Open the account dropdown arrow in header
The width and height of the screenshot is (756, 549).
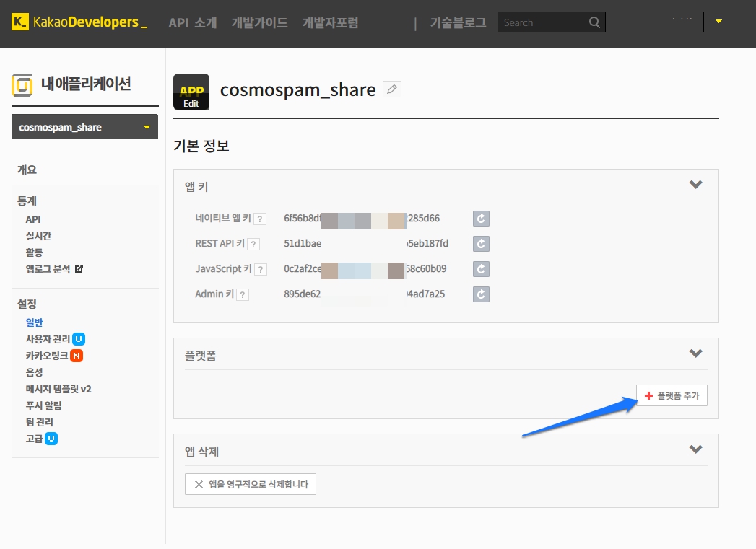click(x=719, y=21)
